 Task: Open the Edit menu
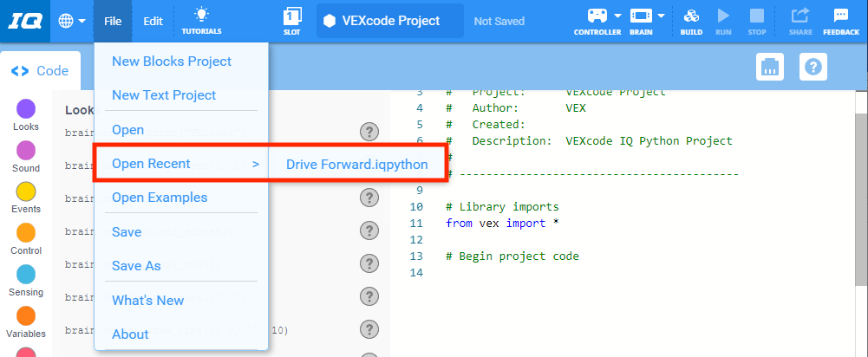coord(153,22)
